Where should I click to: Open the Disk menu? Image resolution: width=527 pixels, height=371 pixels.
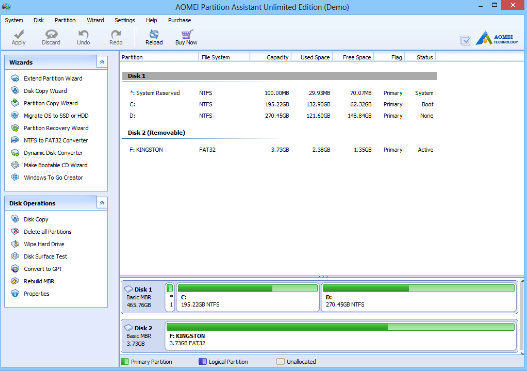pos(39,20)
